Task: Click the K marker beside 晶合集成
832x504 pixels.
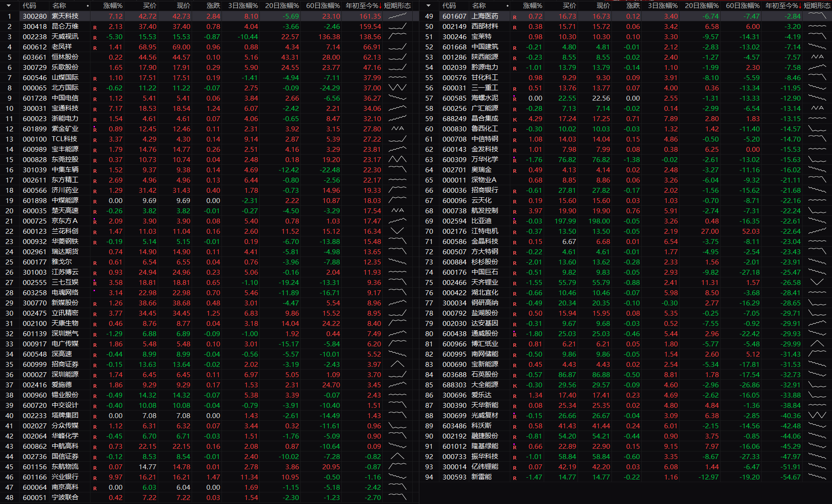Action: tap(515, 119)
